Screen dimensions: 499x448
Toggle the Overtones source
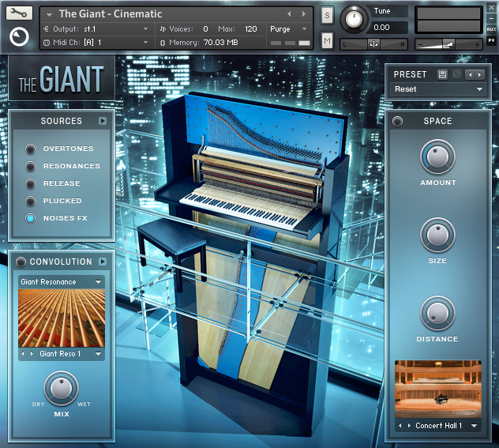point(31,149)
